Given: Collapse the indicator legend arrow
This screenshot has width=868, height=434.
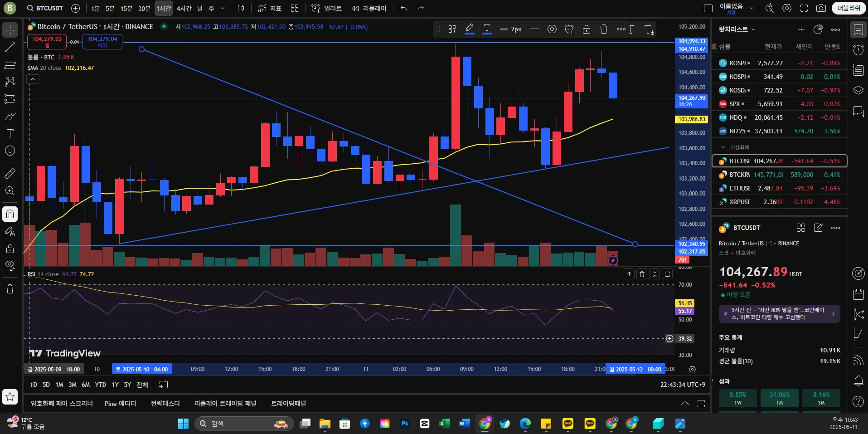Looking at the screenshot, I should point(33,79).
